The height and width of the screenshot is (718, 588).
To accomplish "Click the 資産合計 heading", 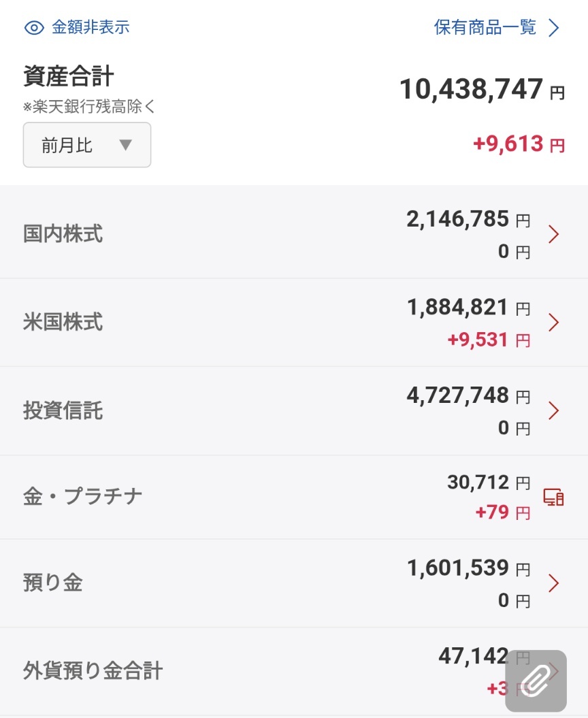I will (x=69, y=76).
